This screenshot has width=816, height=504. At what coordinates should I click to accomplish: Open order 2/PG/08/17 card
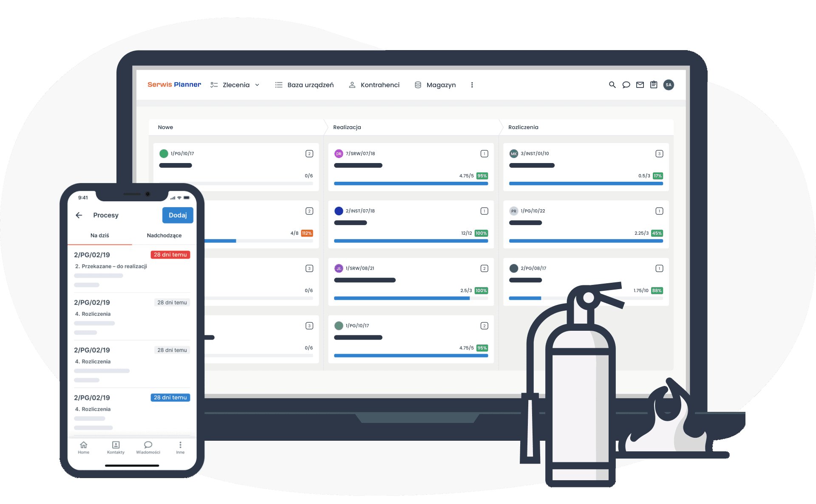coord(586,282)
